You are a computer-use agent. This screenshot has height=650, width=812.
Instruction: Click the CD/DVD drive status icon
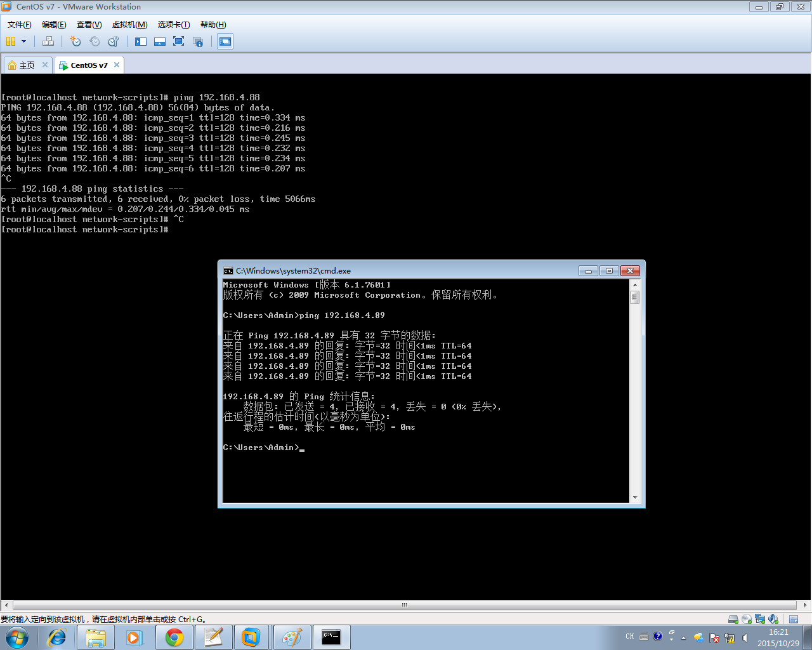tap(747, 619)
